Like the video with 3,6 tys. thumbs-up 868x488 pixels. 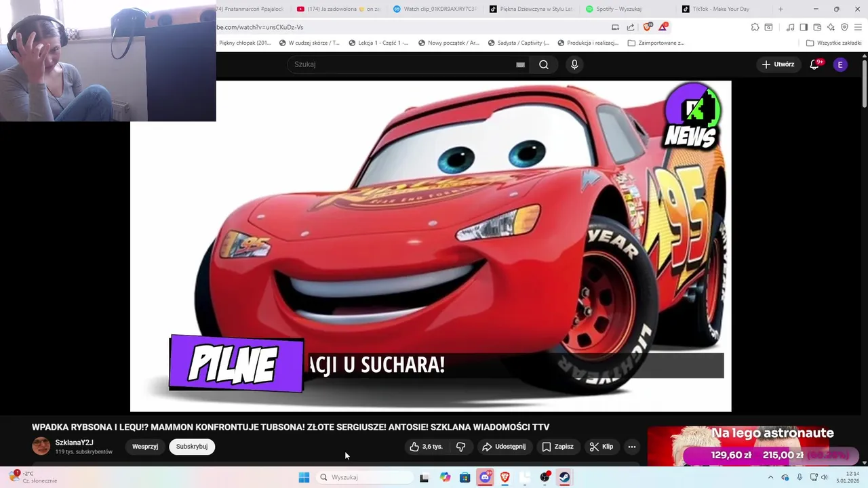tap(426, 447)
